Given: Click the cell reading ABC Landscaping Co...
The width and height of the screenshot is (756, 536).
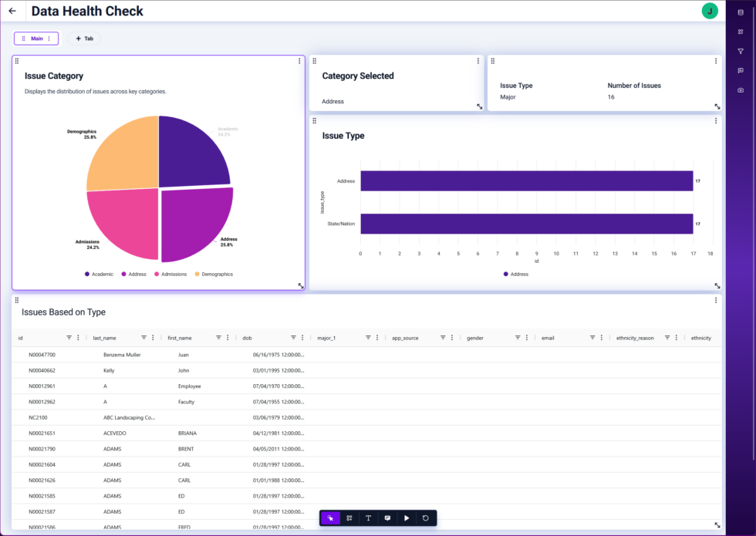Looking at the screenshot, I should tap(130, 417).
